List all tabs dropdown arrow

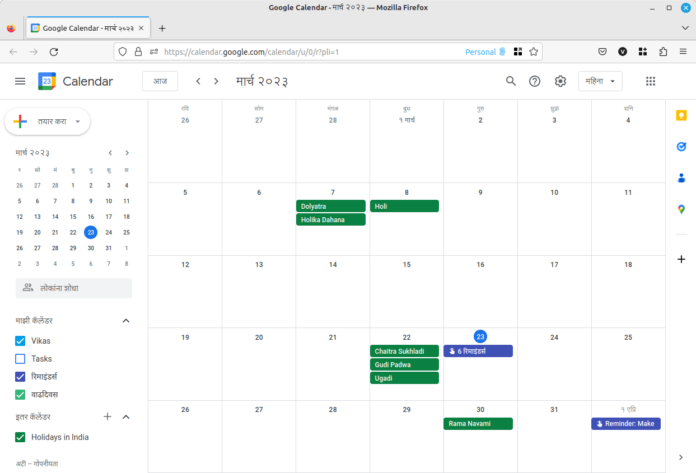point(685,28)
